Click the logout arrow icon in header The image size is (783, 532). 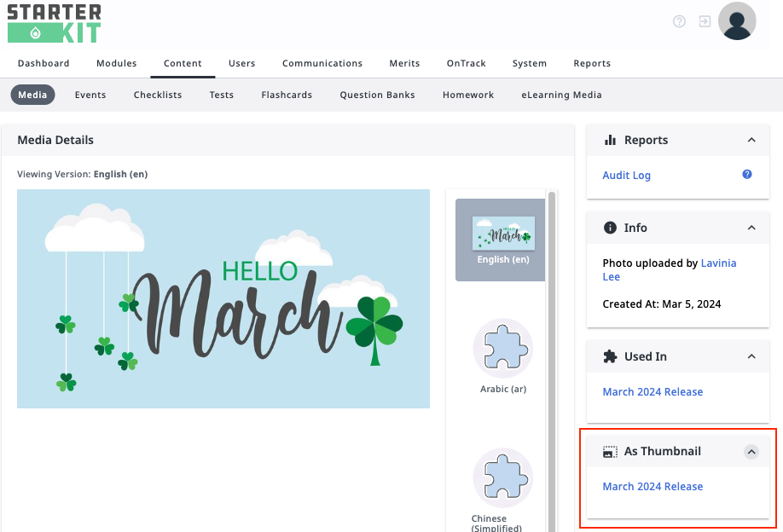pyautogui.click(x=705, y=21)
